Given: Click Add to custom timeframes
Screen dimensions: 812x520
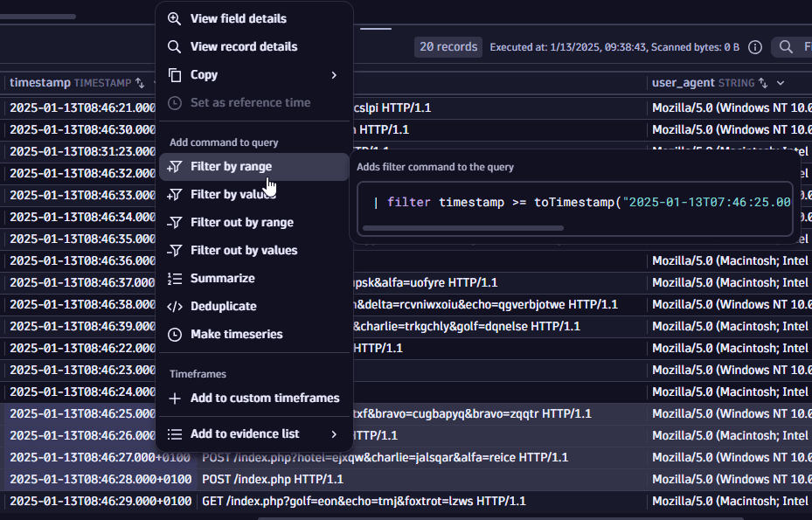Looking at the screenshot, I should (x=254, y=399).
